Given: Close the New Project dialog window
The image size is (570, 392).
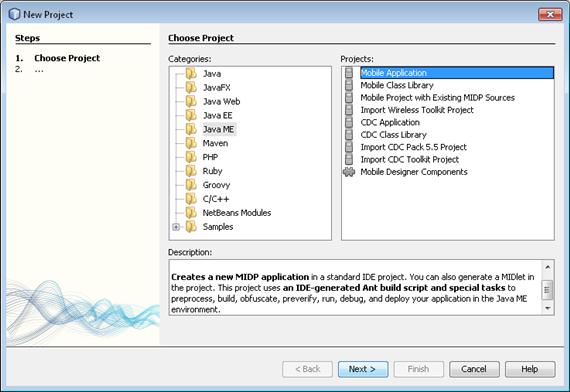Looking at the screenshot, I should pos(550,14).
